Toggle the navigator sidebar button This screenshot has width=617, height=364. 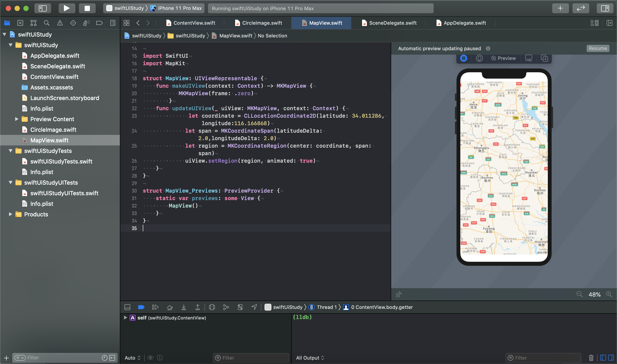click(43, 8)
